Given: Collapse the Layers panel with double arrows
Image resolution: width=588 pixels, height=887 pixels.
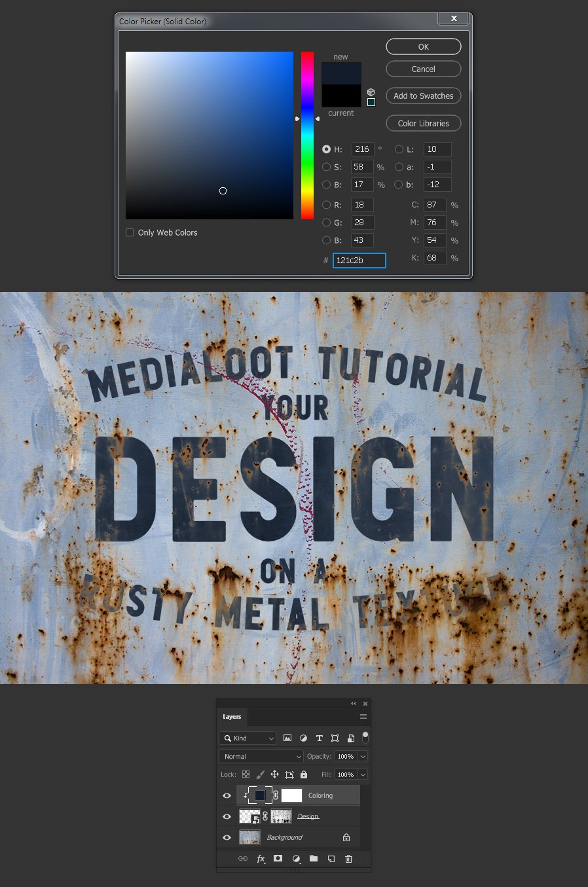Looking at the screenshot, I should pos(354,704).
